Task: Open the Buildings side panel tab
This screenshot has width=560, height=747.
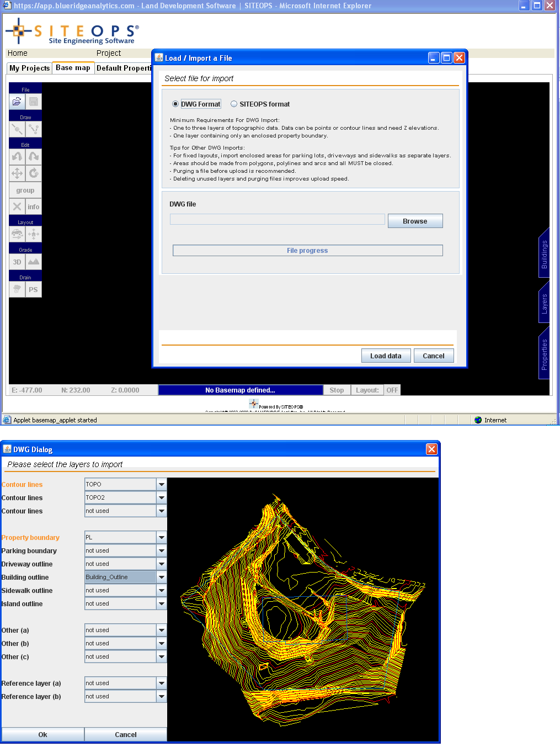Action: 544,254
